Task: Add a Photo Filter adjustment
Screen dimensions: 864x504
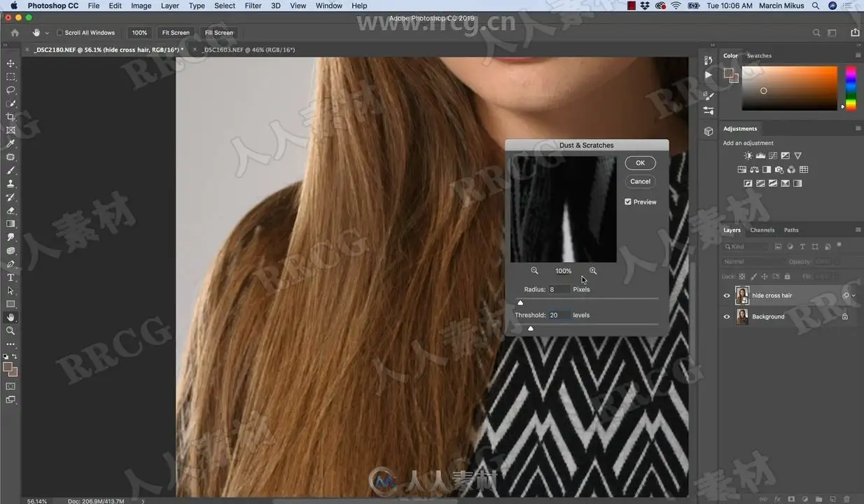Action: [779, 169]
